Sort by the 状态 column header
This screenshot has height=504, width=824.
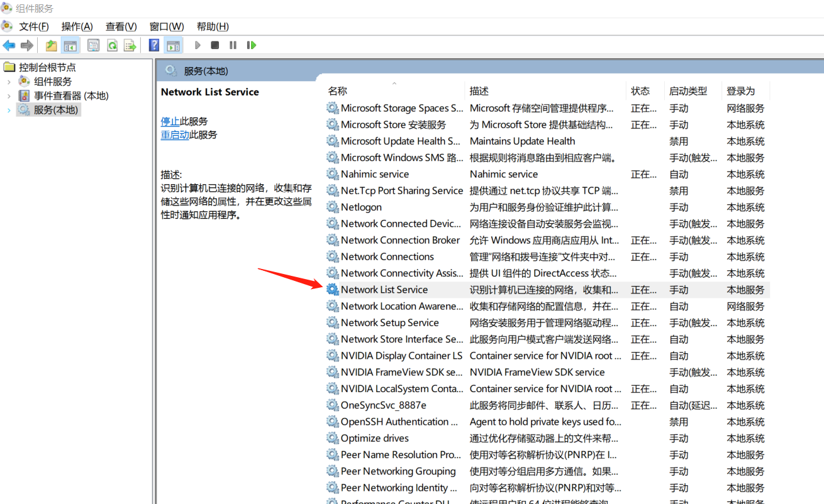[x=645, y=91]
